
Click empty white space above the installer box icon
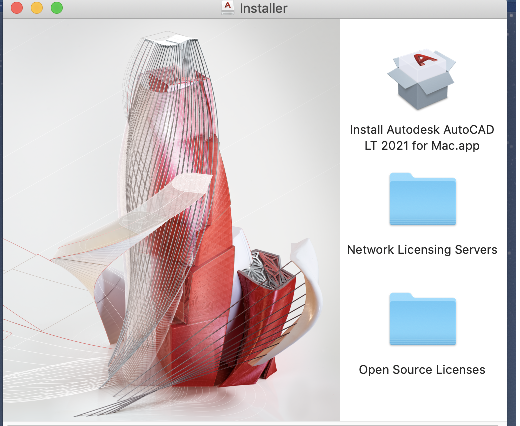[x=423, y=33]
